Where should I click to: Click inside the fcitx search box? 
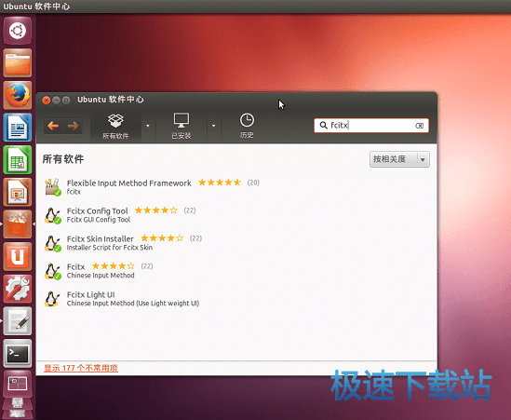[x=370, y=126]
